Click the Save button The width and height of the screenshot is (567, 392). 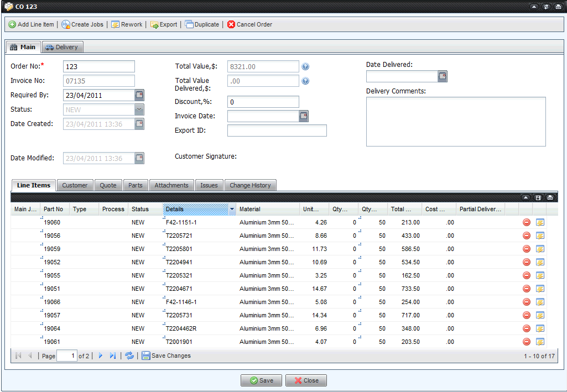(261, 380)
